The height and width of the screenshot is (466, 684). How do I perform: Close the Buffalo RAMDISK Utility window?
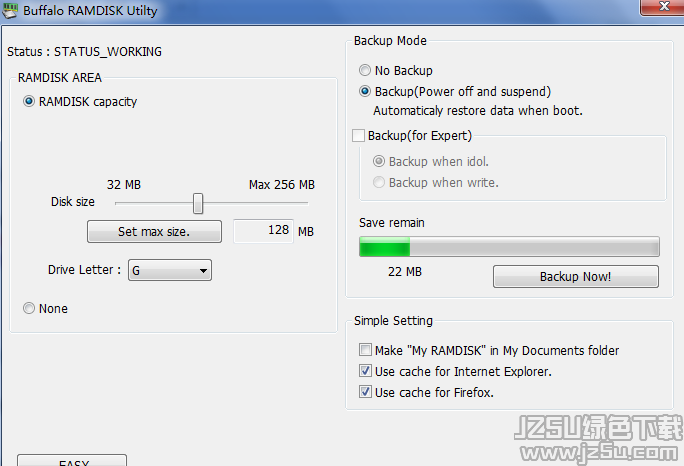tap(663, 7)
